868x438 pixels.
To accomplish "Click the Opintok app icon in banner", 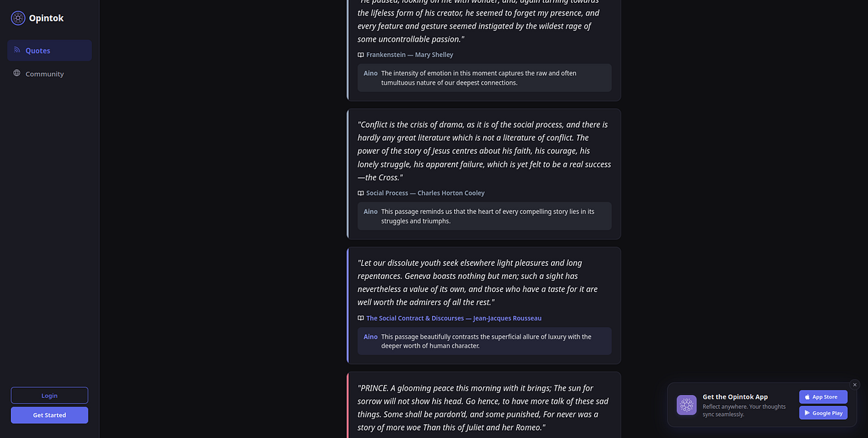I will (x=686, y=404).
